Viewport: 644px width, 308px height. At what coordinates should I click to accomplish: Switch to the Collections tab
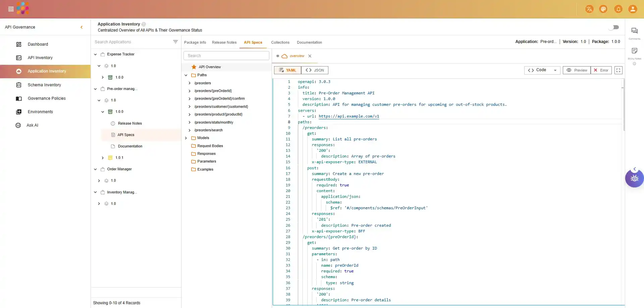(280, 42)
